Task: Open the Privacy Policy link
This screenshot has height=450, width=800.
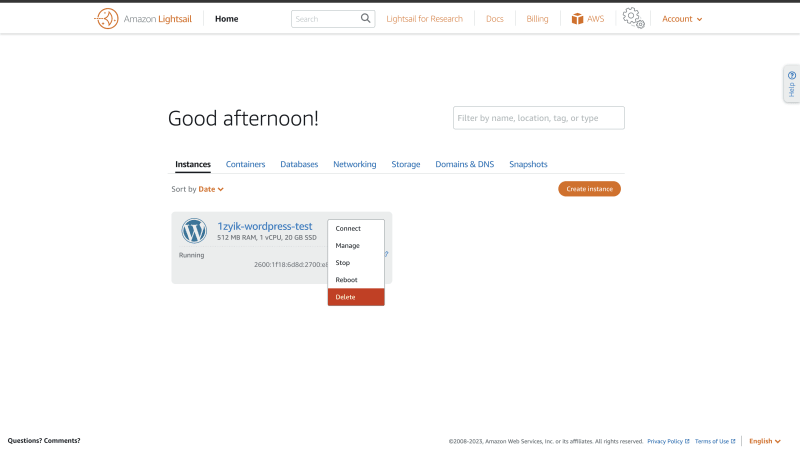Action: pyautogui.click(x=668, y=441)
